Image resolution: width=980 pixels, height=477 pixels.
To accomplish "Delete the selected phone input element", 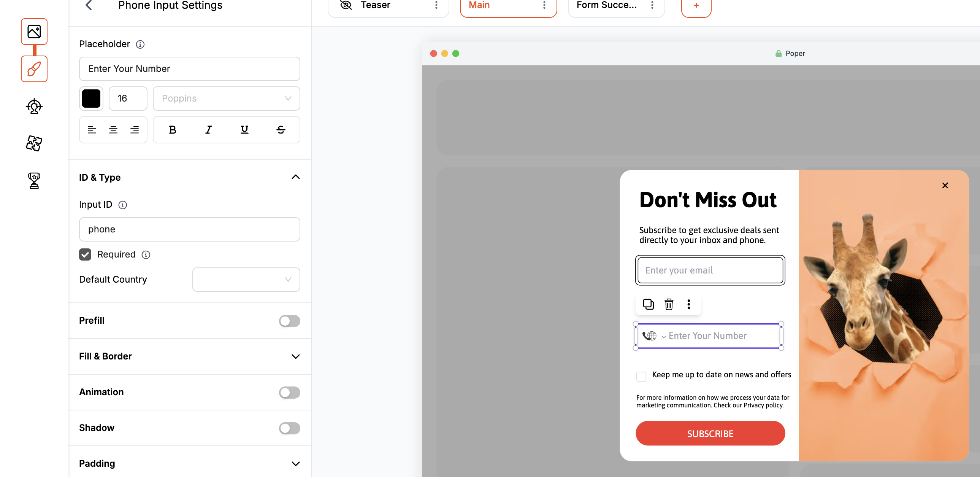I will 668,304.
